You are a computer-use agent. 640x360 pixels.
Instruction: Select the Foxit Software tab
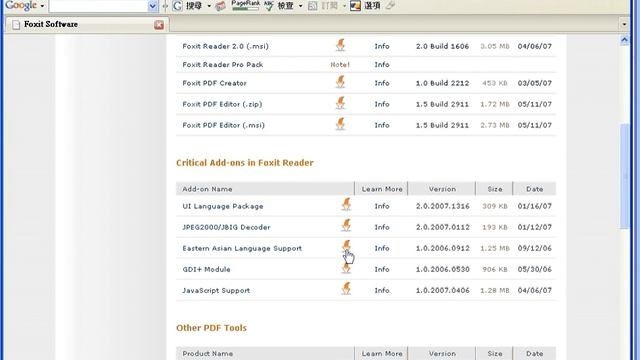87,24
